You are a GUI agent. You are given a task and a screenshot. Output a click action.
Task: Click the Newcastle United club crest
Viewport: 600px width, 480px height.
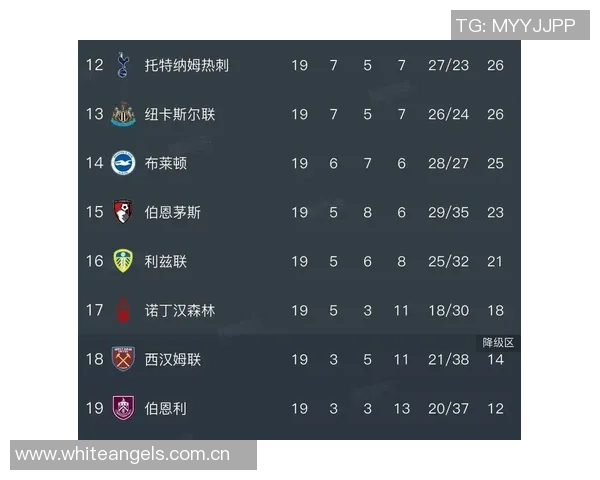pos(123,114)
